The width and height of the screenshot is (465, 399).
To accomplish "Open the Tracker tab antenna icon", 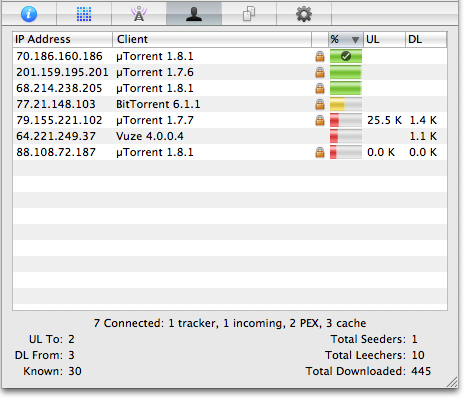I will [139, 14].
